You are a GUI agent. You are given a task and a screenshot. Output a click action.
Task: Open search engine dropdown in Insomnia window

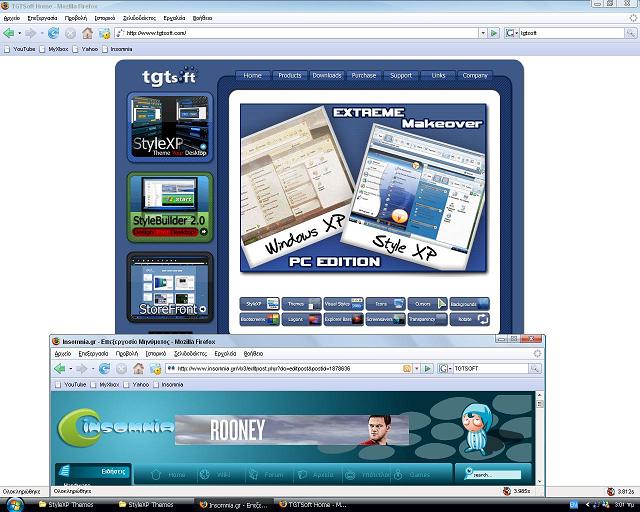[x=445, y=369]
